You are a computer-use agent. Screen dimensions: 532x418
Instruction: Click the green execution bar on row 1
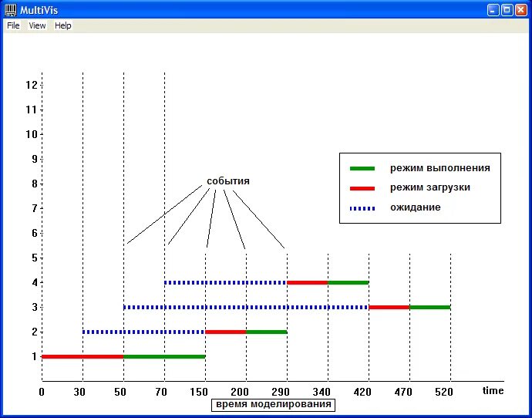pos(164,356)
